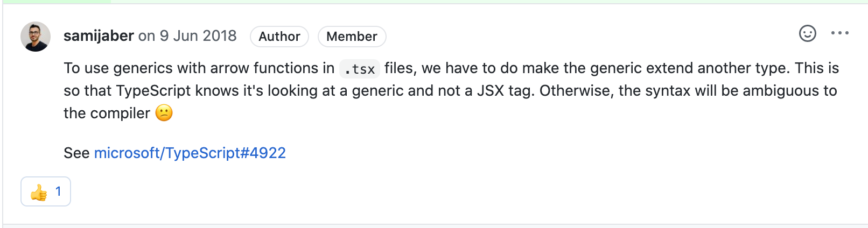
Task: Click the green loading bar at top
Action: coord(55,2)
